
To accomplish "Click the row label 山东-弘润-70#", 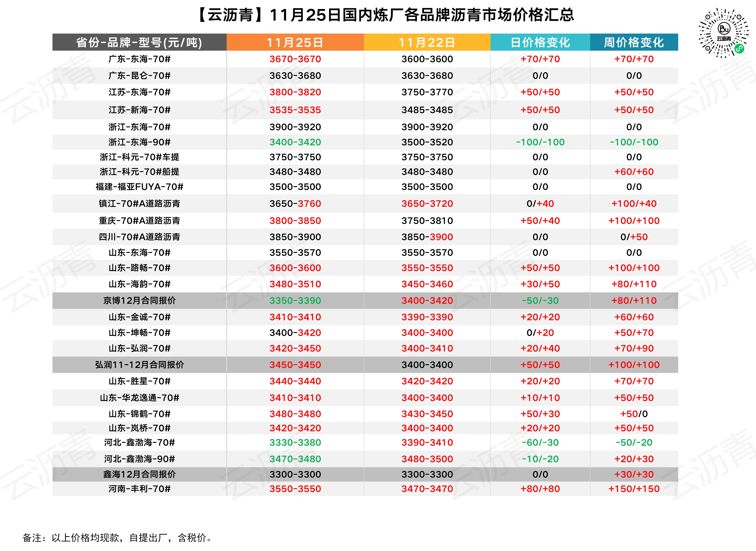I will (x=139, y=348).
